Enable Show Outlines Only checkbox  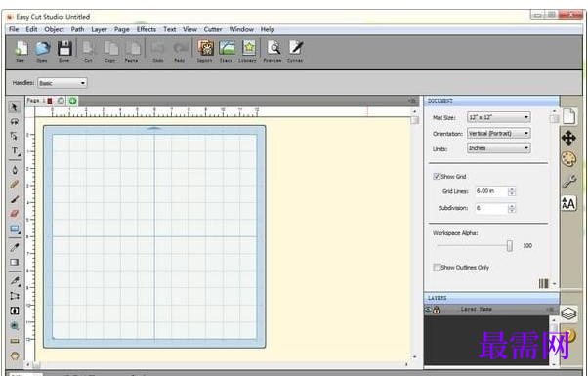pyautogui.click(x=437, y=267)
